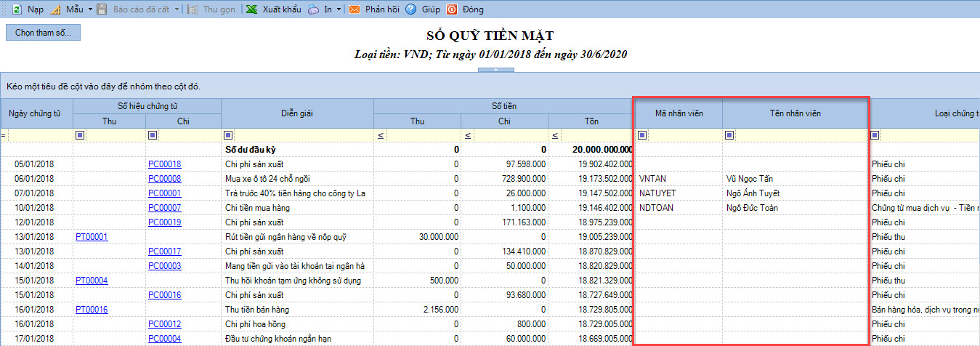The height and width of the screenshot is (346, 980).
Task: Select employee code cell NATUYET
Action: point(679,193)
